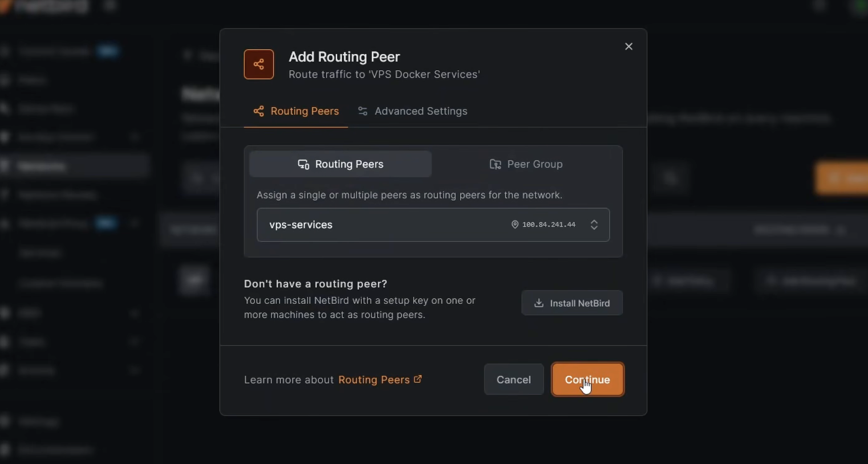Viewport: 868px width, 464px height.
Task: Click the orange button behind the dialog
Action: [x=844, y=178]
